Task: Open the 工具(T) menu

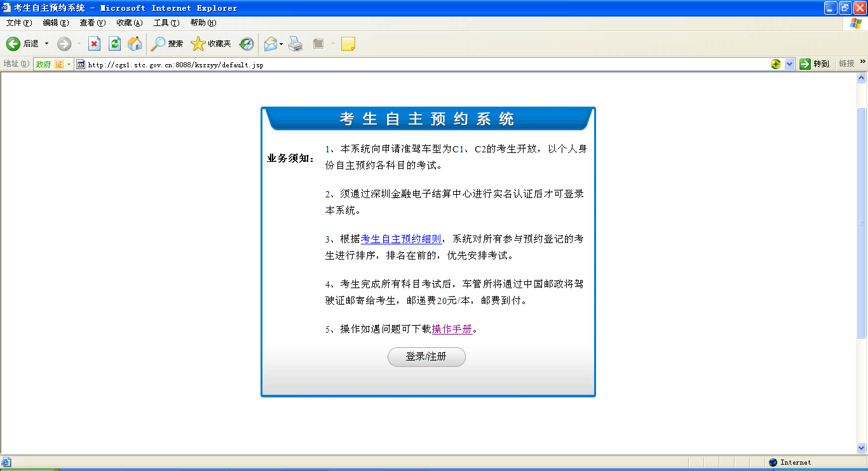Action: (x=166, y=23)
